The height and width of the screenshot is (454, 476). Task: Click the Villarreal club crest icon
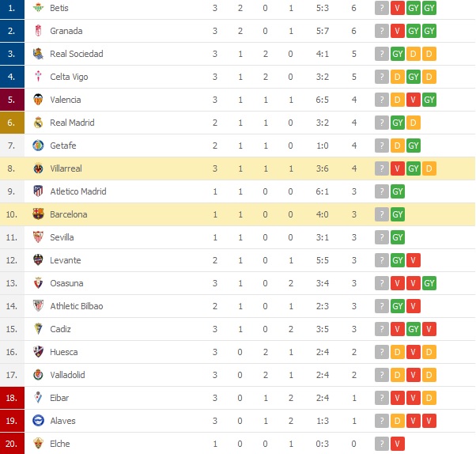(x=38, y=168)
